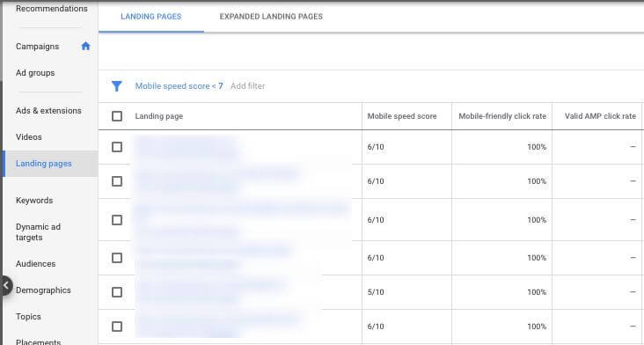This screenshot has width=644, height=345.
Task: Open Demographics in the sidebar
Action: click(x=43, y=290)
